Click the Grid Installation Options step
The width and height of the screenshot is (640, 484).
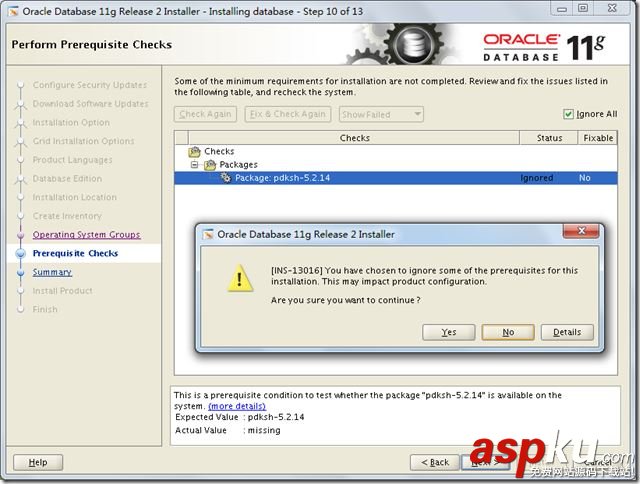83,141
